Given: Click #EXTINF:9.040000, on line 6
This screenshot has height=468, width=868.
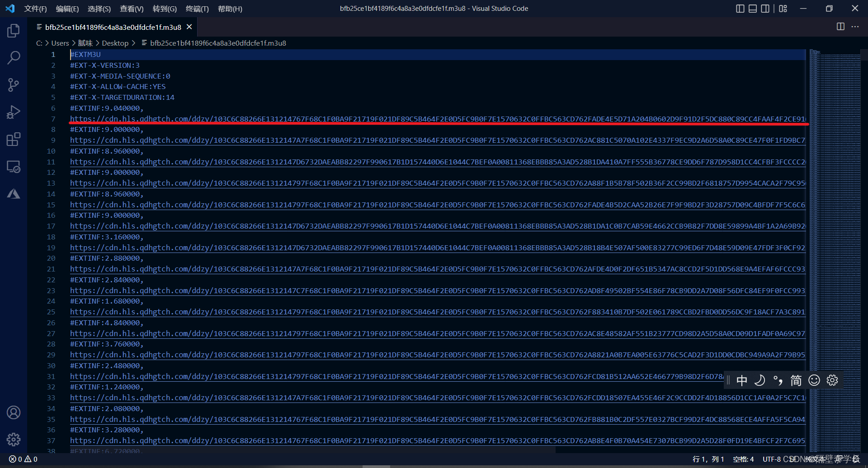Looking at the screenshot, I should (x=107, y=108).
